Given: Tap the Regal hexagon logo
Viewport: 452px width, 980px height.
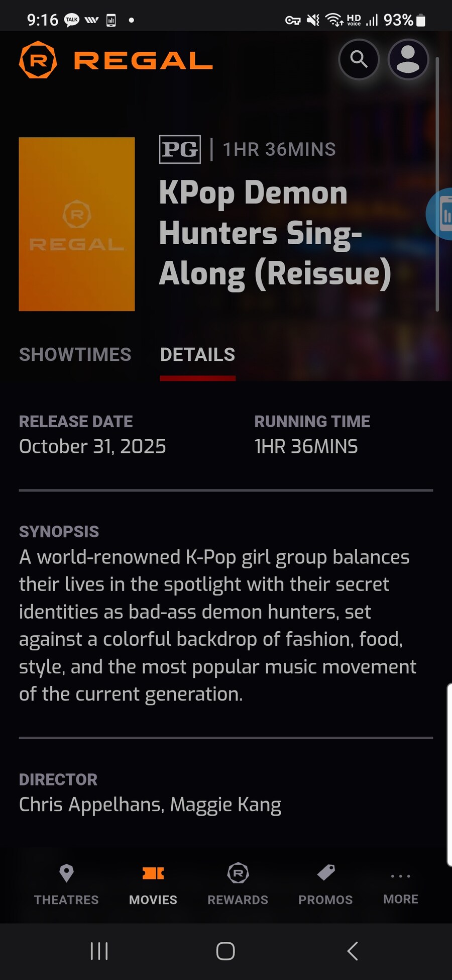Looking at the screenshot, I should pos(38,60).
